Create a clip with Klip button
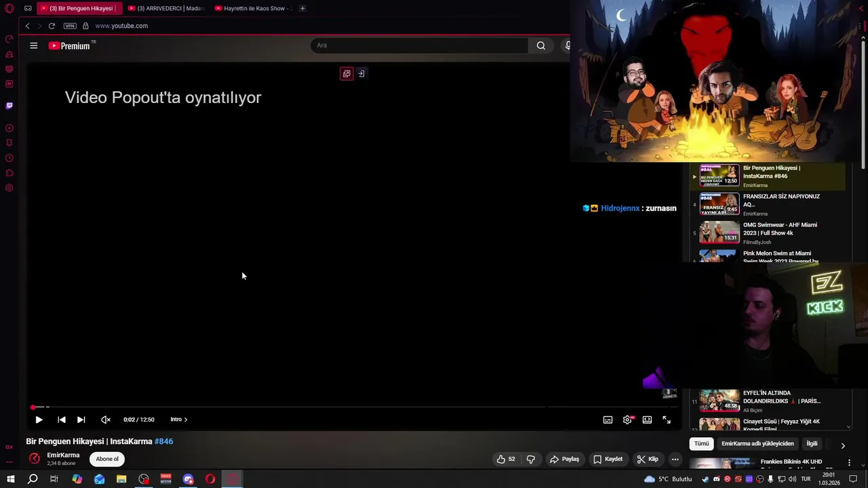868x488 pixels. pos(648,459)
